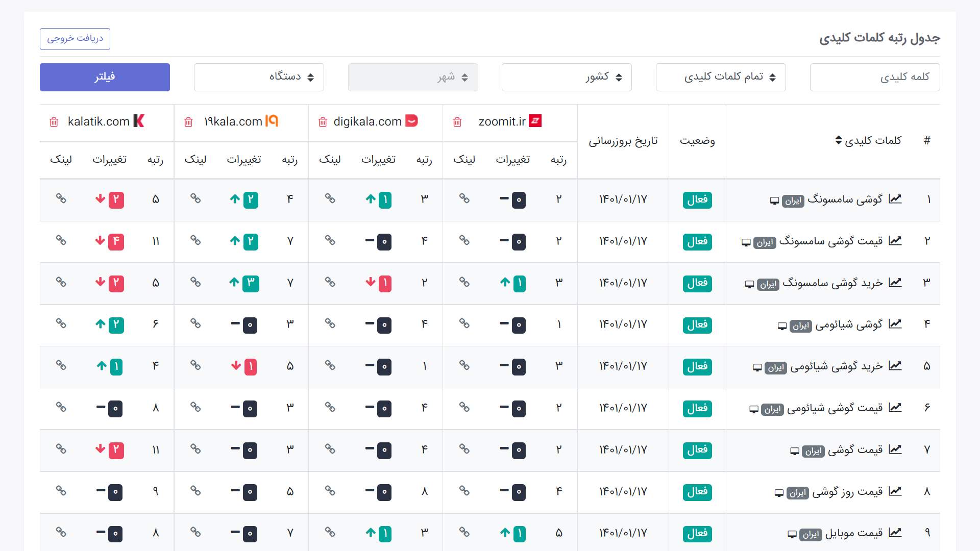Screen dimensions: 980x551
Task: Remove the 19kala.com column via trash icon
Action: click(x=188, y=122)
